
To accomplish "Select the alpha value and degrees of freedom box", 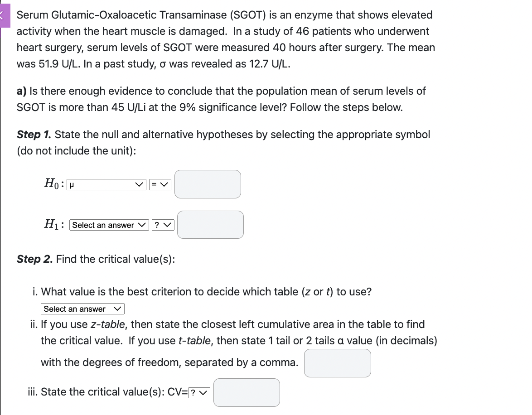I will (337, 363).
